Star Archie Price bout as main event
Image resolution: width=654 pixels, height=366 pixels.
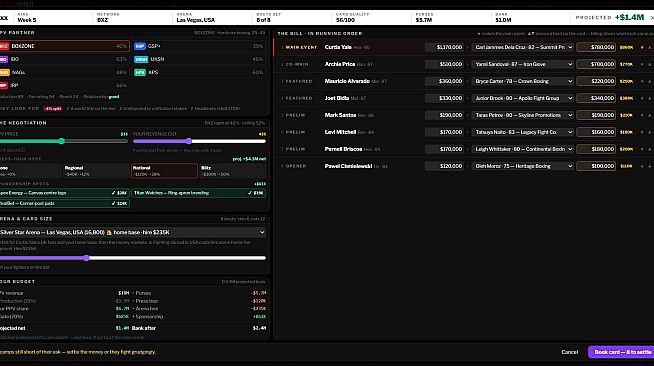(642, 64)
